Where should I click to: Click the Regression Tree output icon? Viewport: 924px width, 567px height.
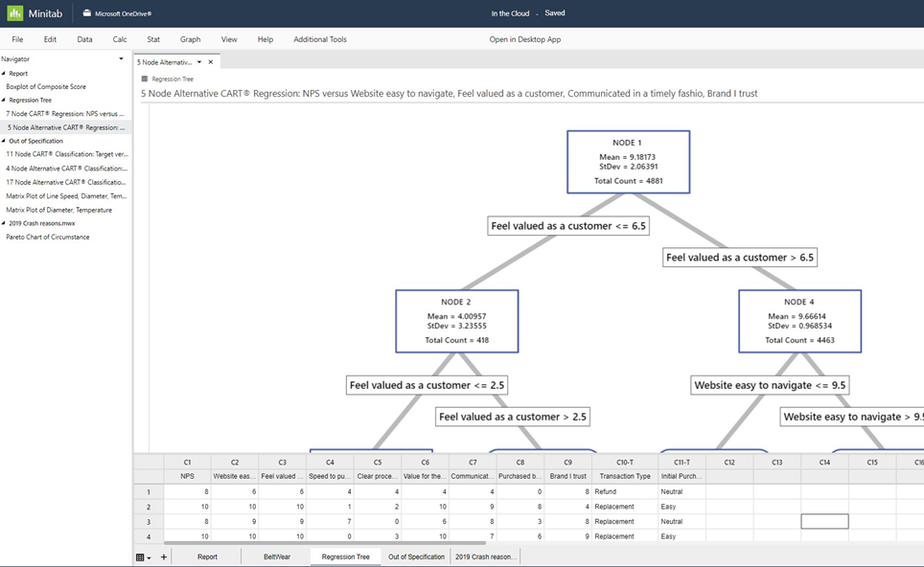coord(145,79)
